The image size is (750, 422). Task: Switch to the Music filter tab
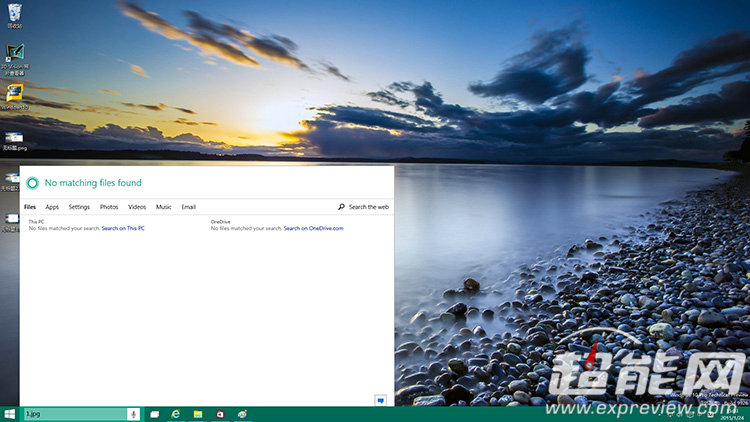point(163,207)
